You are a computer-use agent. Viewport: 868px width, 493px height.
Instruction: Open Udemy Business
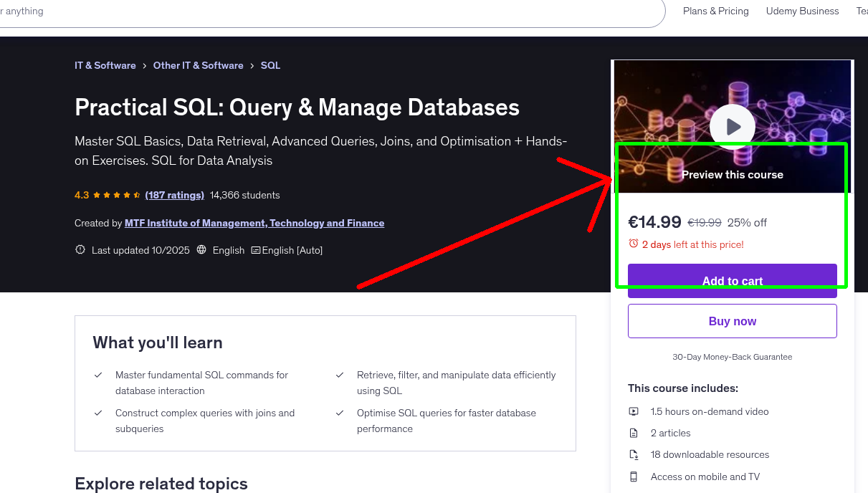point(802,11)
